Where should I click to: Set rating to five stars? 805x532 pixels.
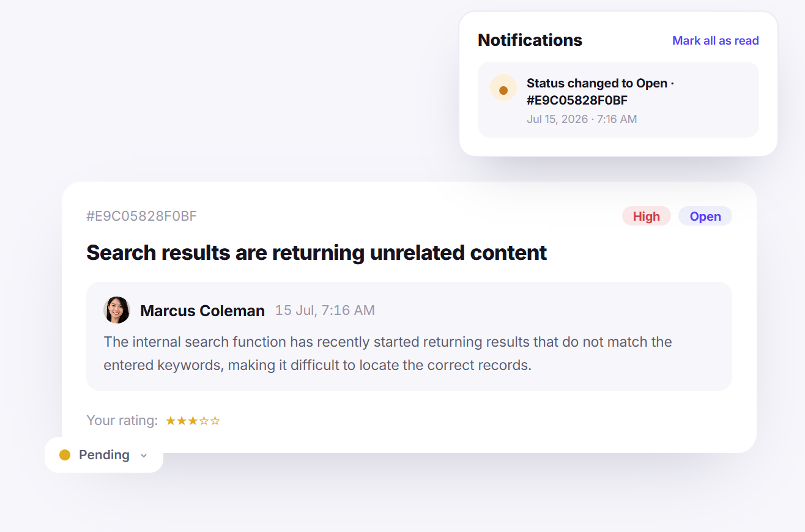click(x=215, y=421)
